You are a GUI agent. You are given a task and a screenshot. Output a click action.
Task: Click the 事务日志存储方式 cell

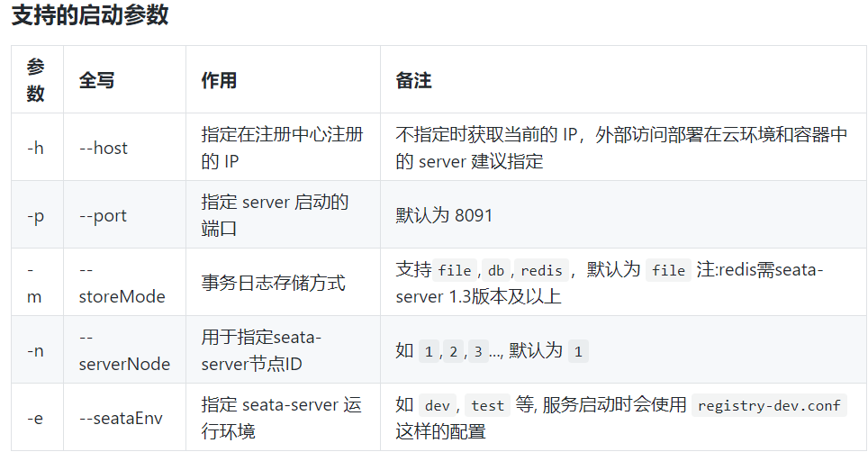(283, 282)
